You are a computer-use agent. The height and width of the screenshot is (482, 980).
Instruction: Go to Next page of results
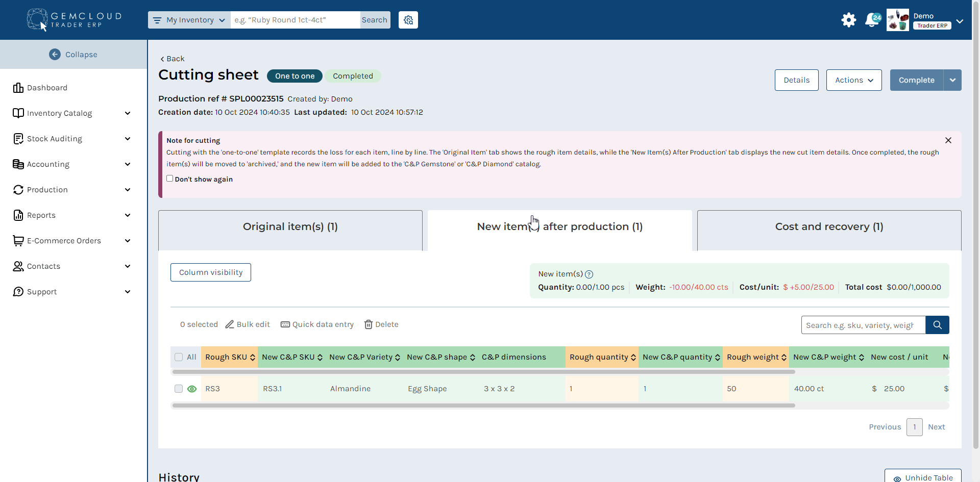[936, 427]
